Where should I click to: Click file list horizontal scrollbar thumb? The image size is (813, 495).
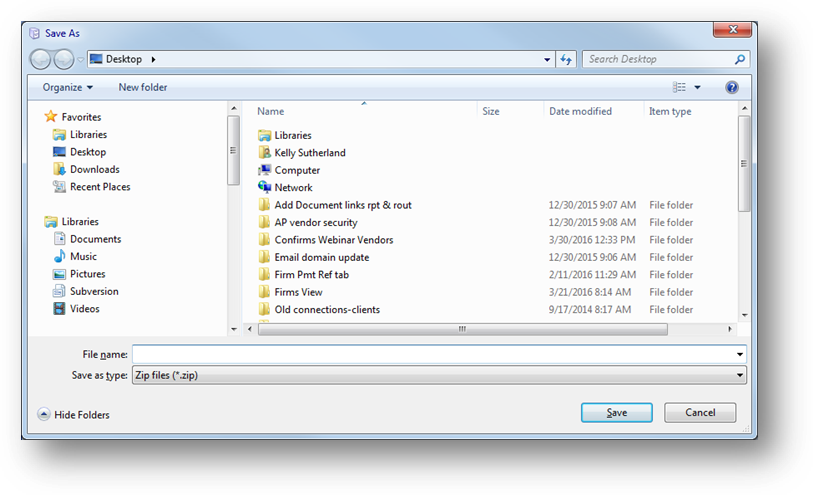tap(462, 329)
